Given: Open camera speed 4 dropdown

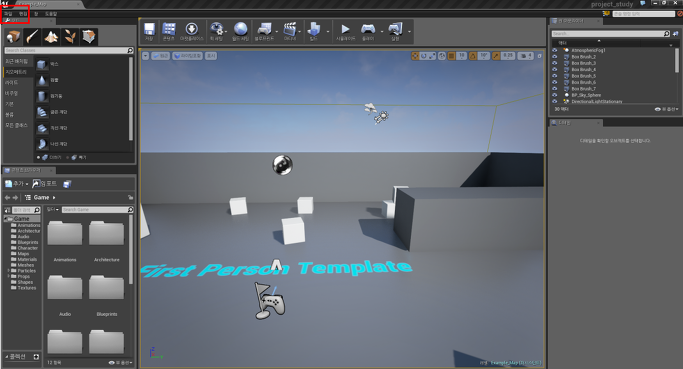Looking at the screenshot, I should click(525, 56).
